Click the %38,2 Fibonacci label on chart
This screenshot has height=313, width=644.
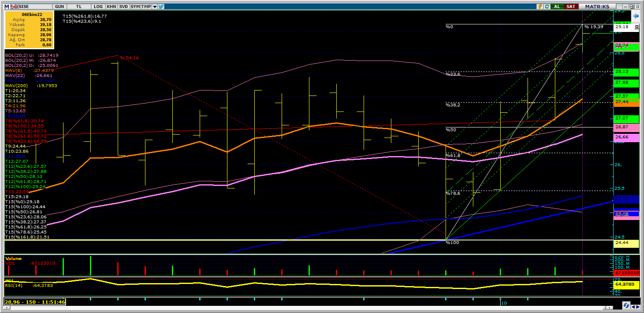point(453,105)
